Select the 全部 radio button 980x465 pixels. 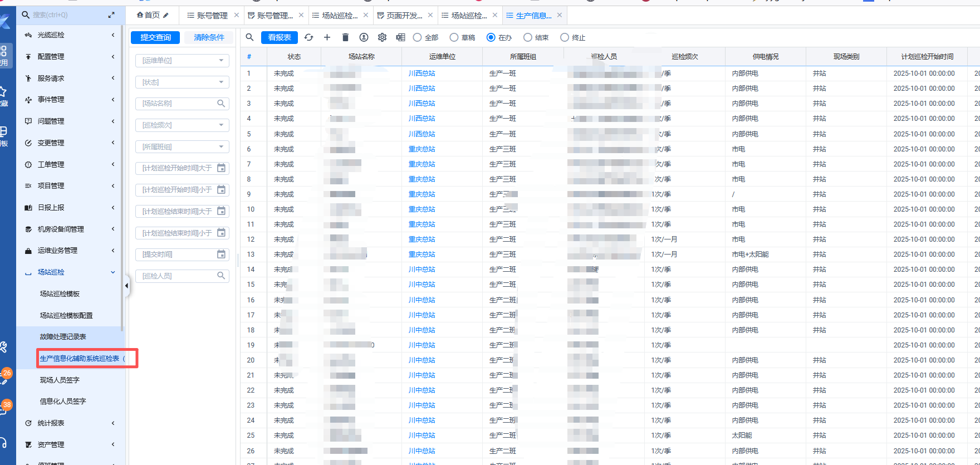click(418, 37)
